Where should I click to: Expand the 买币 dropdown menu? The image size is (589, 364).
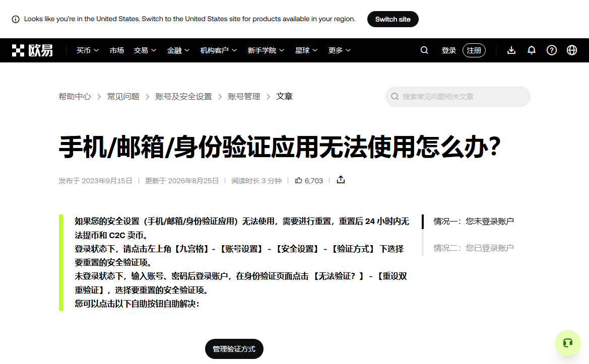88,50
